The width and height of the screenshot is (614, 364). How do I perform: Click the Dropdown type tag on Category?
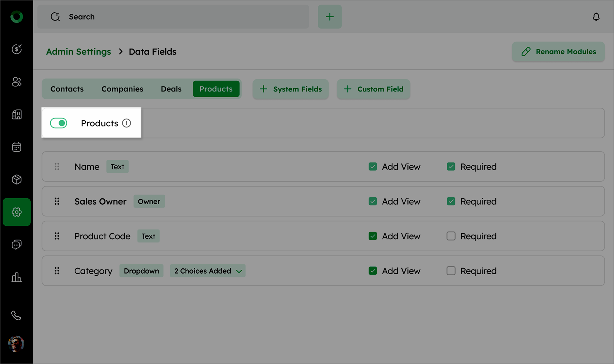(x=141, y=271)
